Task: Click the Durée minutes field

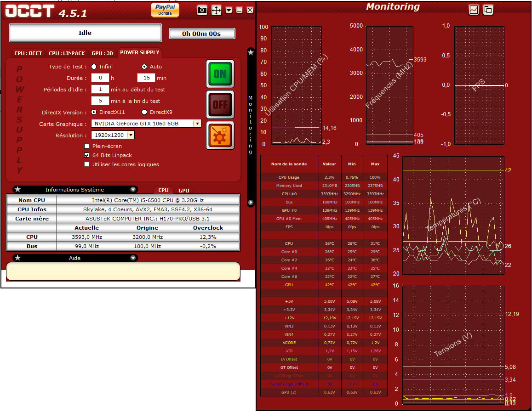Action: point(146,78)
